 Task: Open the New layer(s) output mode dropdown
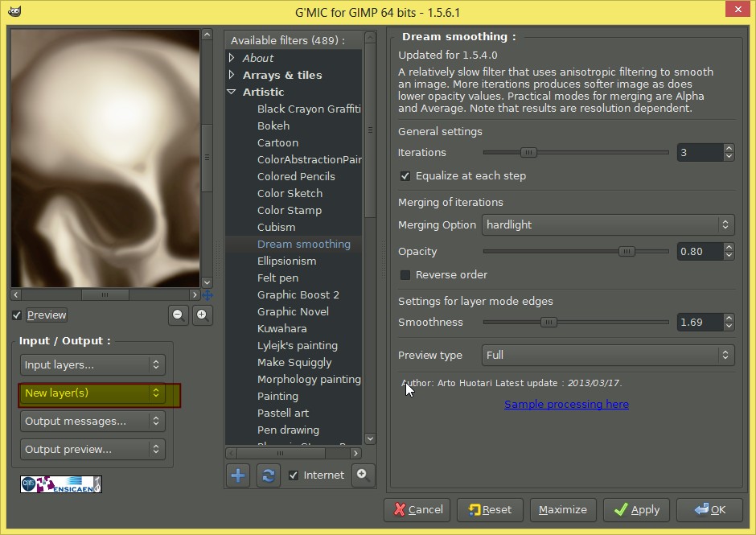tap(92, 393)
